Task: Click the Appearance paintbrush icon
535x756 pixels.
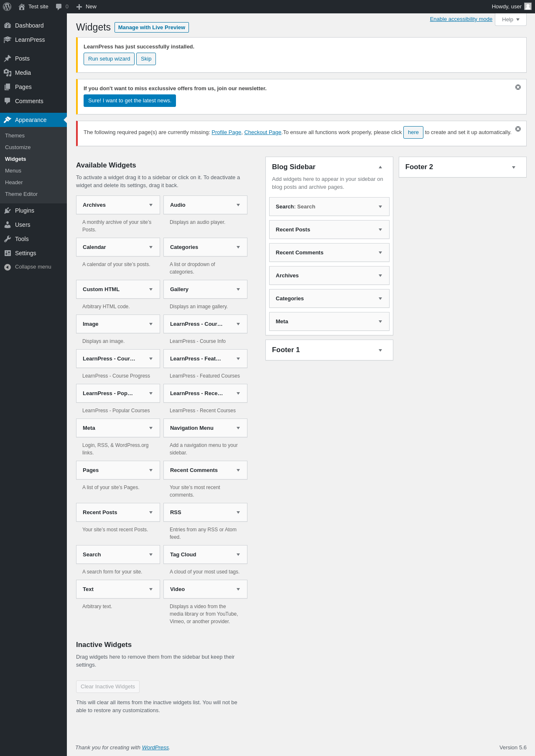Action: [8, 120]
